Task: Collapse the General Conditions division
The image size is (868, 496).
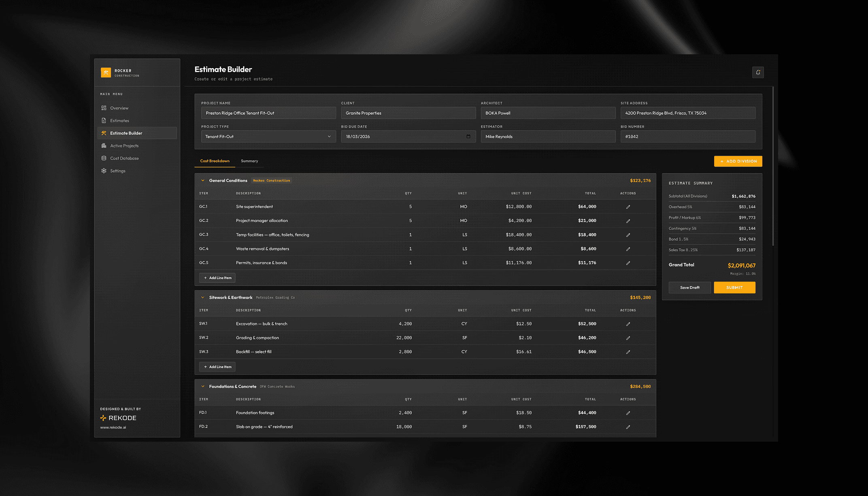Action: pyautogui.click(x=203, y=181)
